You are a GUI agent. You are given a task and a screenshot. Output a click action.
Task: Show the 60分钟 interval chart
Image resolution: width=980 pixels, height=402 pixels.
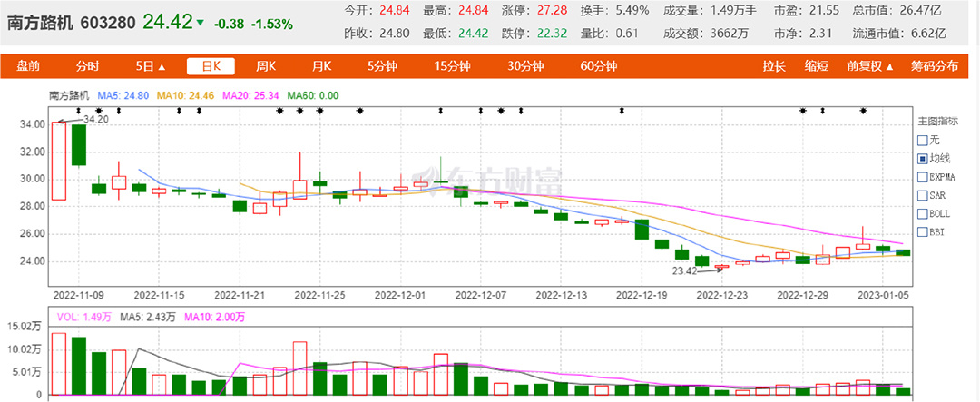[x=599, y=66]
